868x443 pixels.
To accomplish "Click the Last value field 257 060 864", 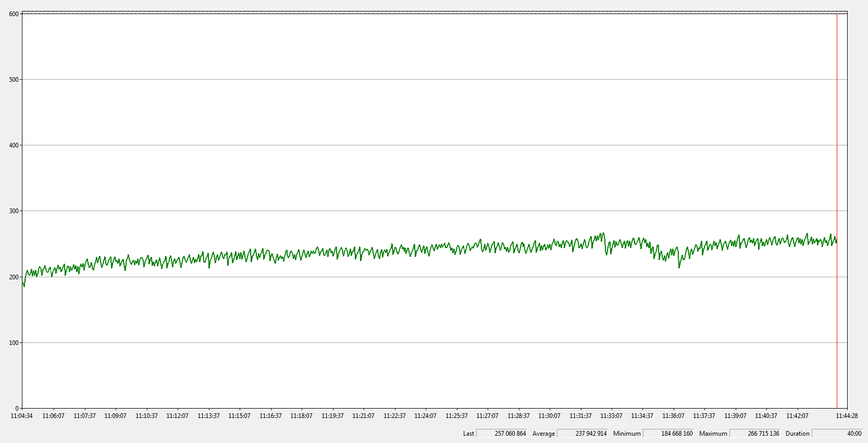I will click(501, 433).
